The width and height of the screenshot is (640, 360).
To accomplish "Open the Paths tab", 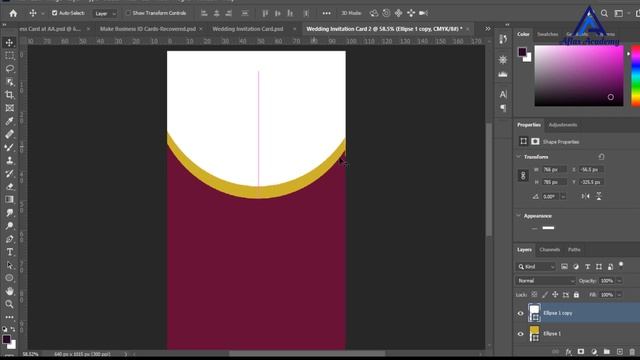I will point(574,250).
